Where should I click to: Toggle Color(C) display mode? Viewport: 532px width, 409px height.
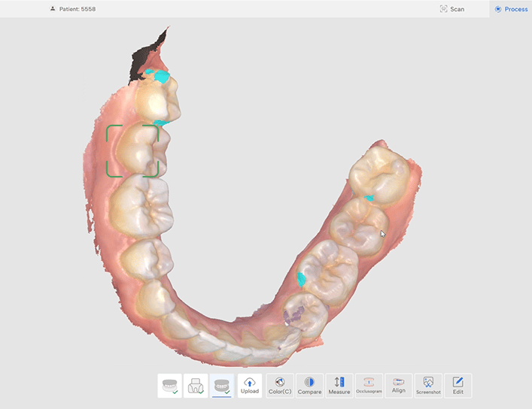coord(280,385)
